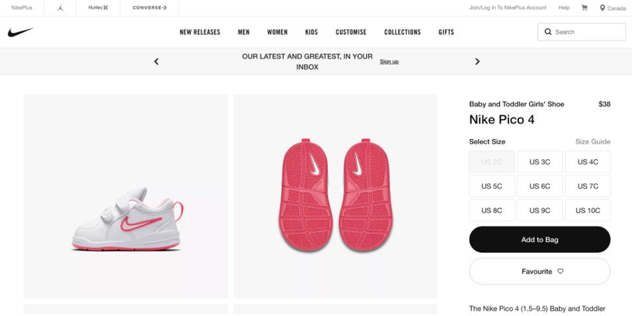Open the New Releases menu

(x=200, y=32)
